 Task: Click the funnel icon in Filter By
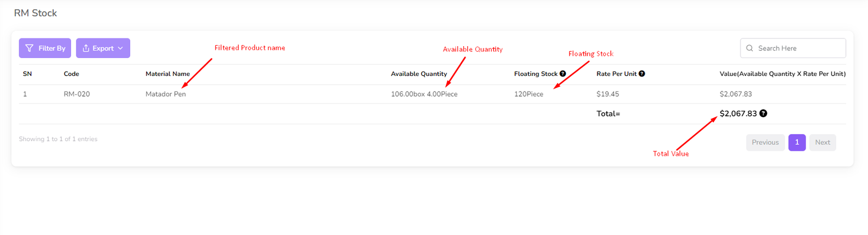[x=29, y=48]
